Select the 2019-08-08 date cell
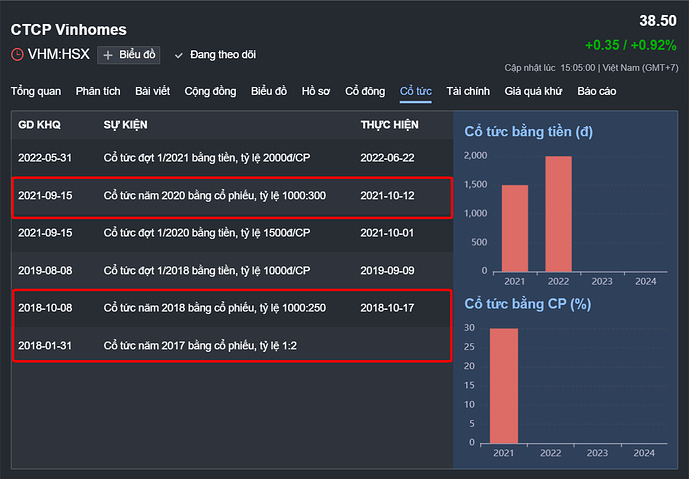 pos(45,270)
